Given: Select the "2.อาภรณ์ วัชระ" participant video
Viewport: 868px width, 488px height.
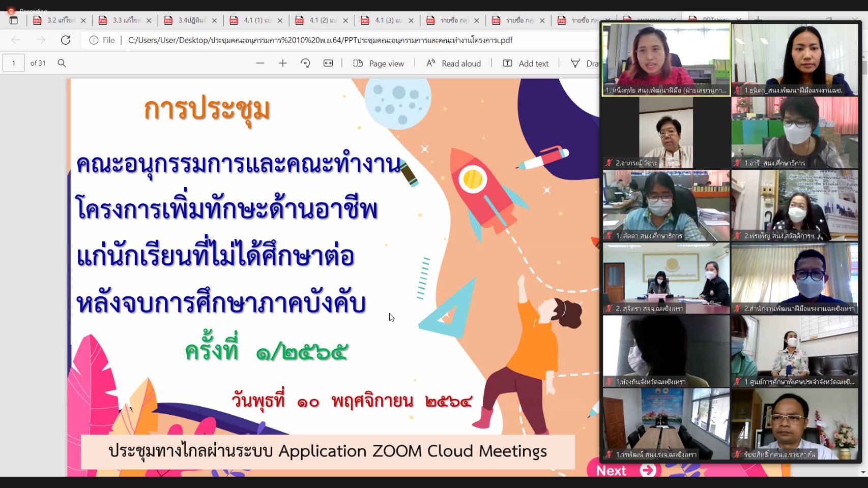Looking at the screenshot, I should (666, 132).
